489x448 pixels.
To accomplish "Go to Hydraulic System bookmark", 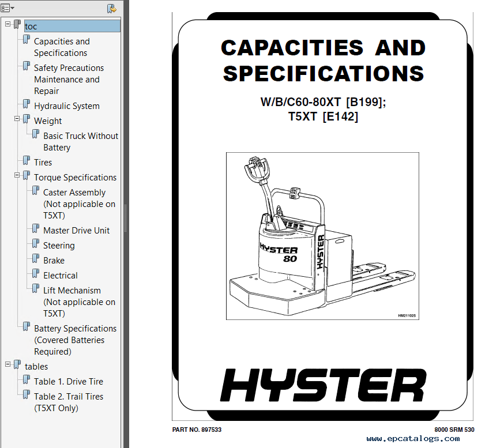I will [67, 106].
